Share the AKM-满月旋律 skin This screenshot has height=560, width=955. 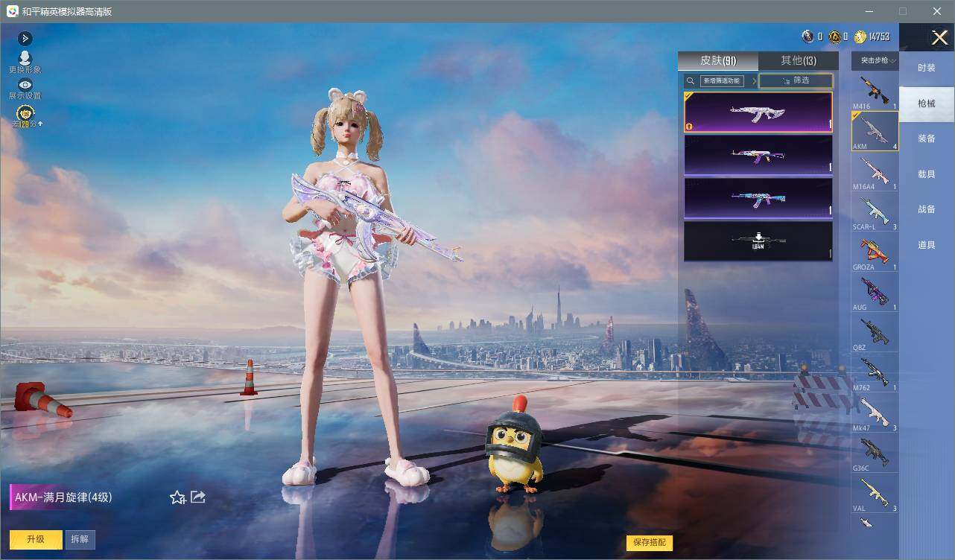[x=197, y=497]
